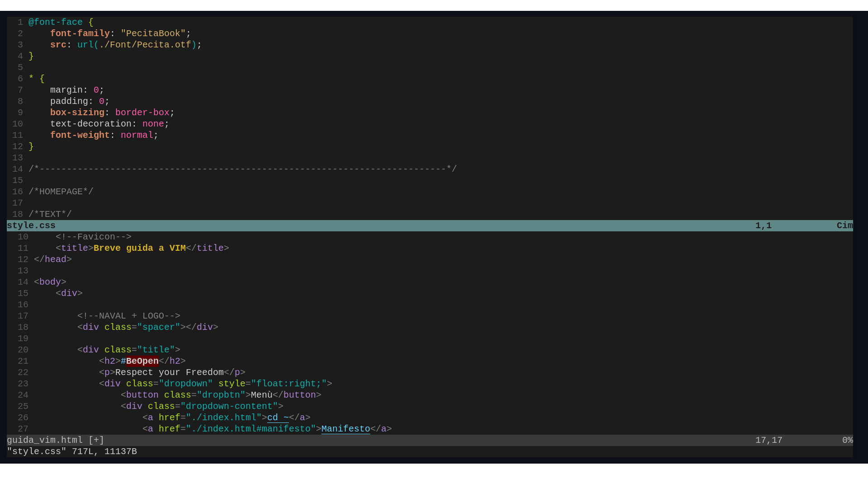Viewport: 868px width, 488px height.
Task: Click the underlined Manifesto link text
Action: (345, 429)
